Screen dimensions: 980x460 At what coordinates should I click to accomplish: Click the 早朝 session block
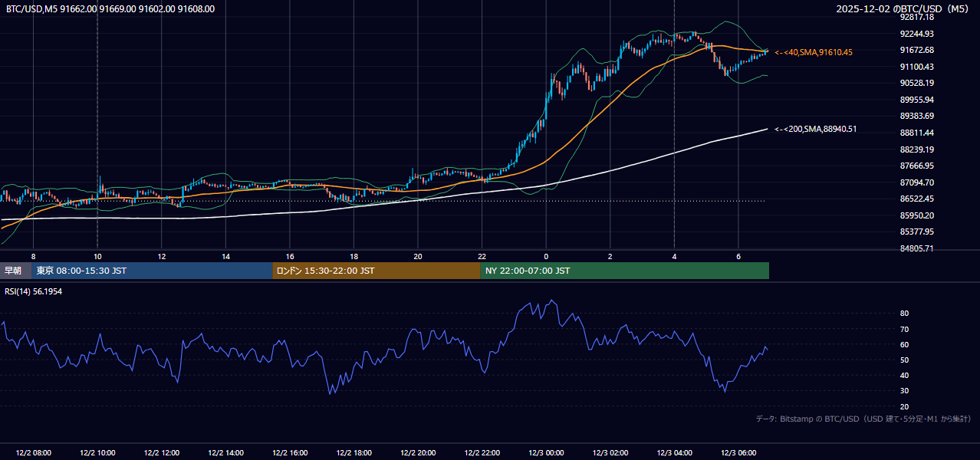coord(16,271)
